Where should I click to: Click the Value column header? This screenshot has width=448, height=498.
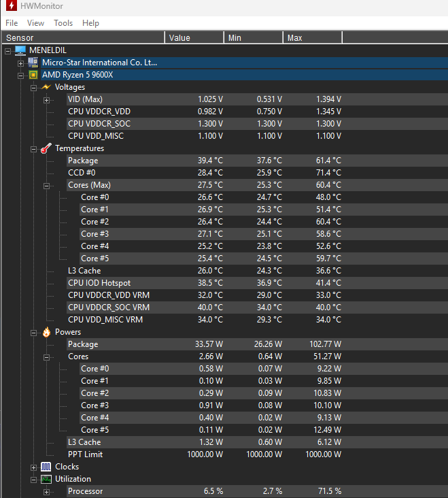[194, 37]
